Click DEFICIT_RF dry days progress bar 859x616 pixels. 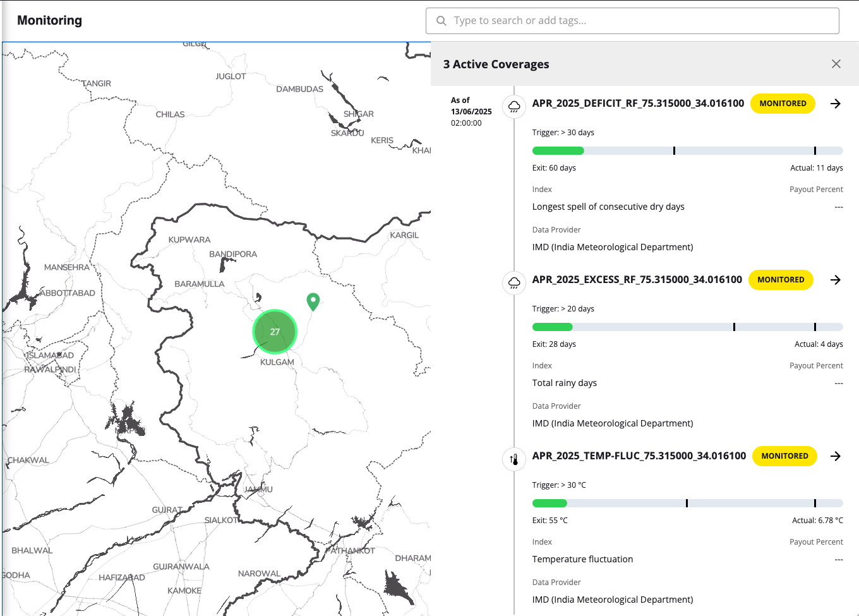click(x=687, y=151)
